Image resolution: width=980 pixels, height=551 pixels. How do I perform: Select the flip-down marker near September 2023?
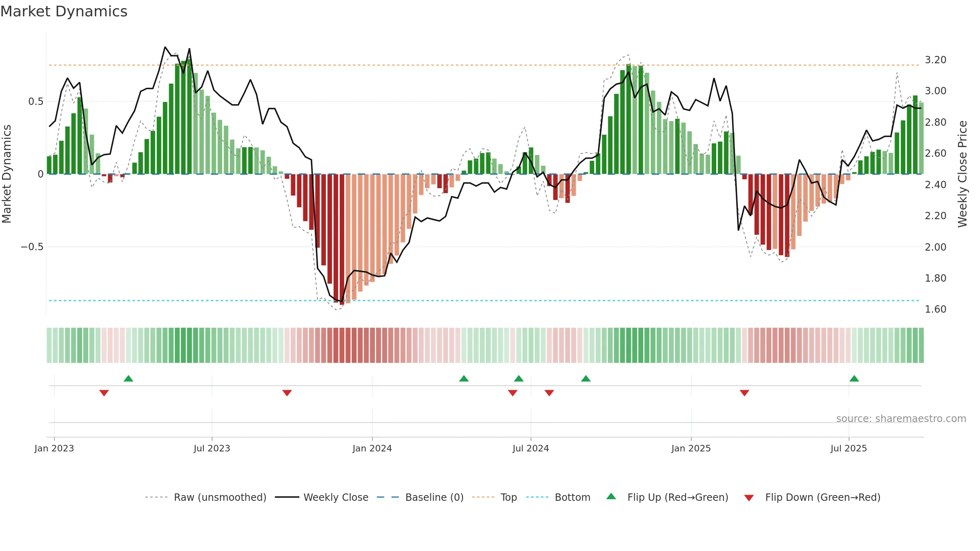pyautogui.click(x=287, y=393)
